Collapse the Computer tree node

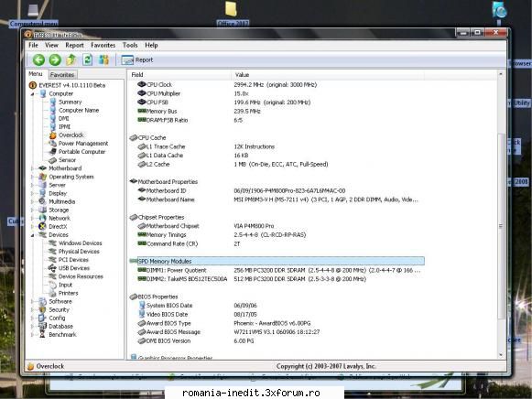tap(33, 94)
